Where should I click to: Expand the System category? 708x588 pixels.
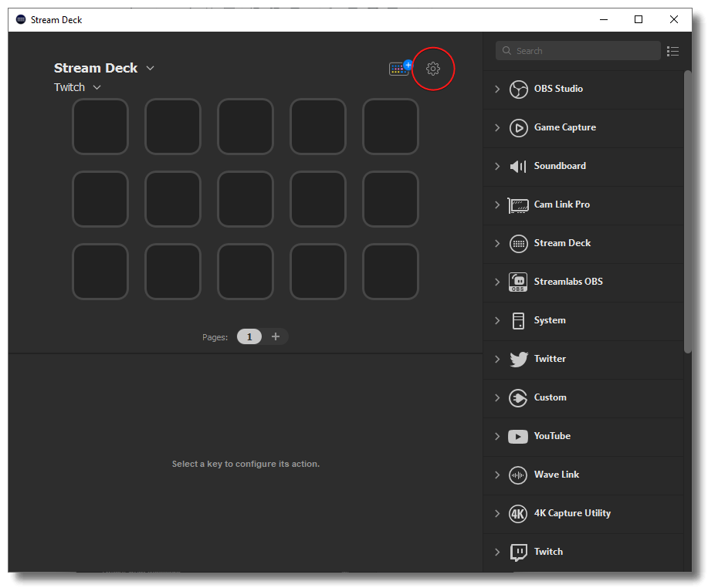point(497,320)
